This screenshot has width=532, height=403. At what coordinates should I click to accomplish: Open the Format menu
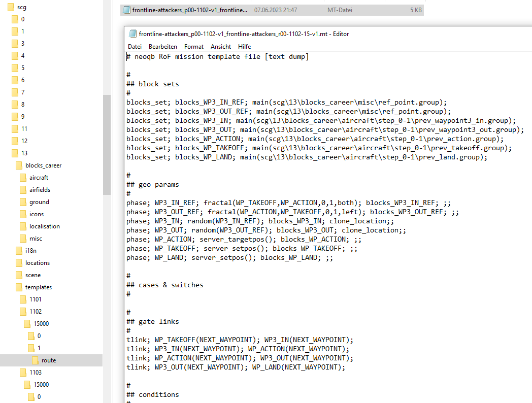(x=194, y=47)
